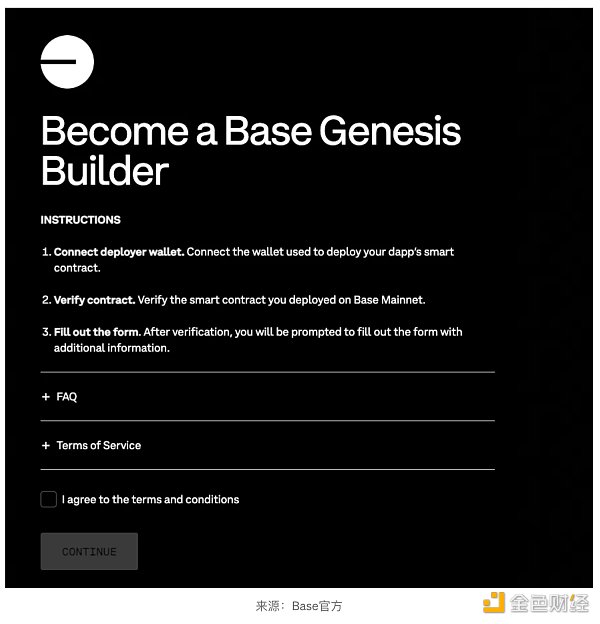Click the "I agree to the terms" label
The width and height of the screenshot is (600, 624).
150,499
